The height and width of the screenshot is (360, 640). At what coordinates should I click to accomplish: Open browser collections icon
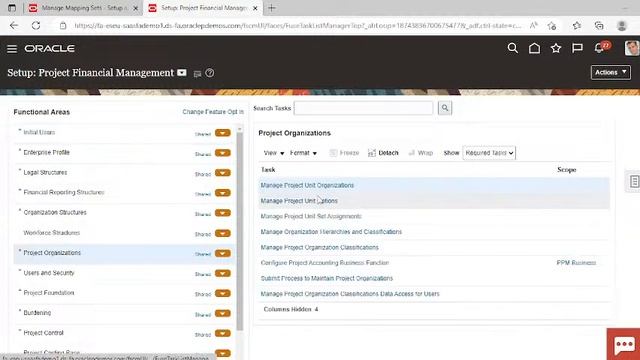tap(599, 26)
